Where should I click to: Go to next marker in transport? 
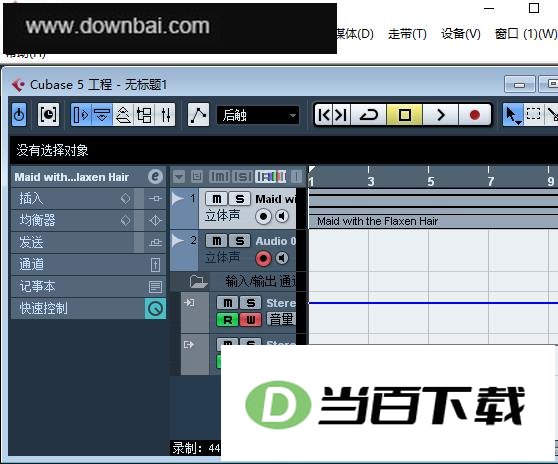341,115
